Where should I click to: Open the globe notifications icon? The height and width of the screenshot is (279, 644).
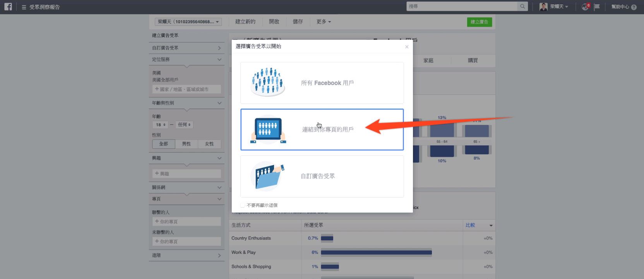pos(585,7)
